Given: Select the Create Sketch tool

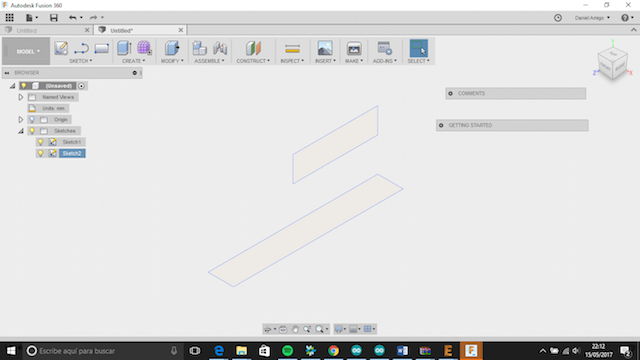Looking at the screenshot, I should pos(61,48).
